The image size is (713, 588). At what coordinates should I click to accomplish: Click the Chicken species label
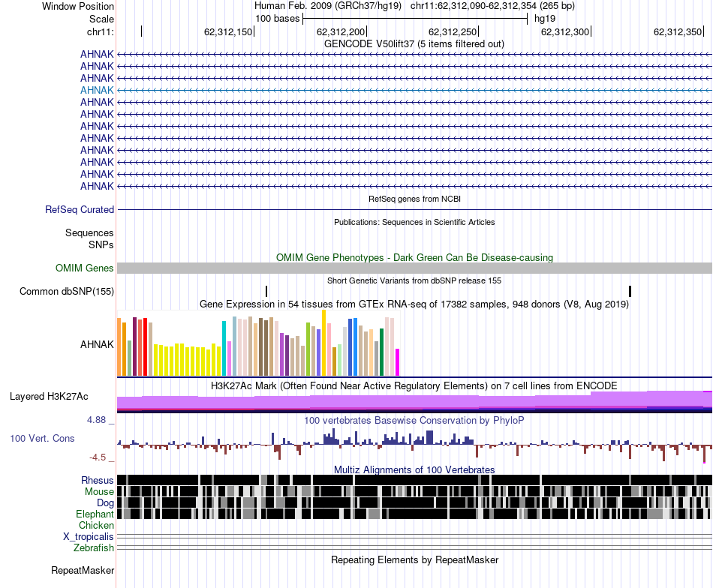[x=96, y=526]
